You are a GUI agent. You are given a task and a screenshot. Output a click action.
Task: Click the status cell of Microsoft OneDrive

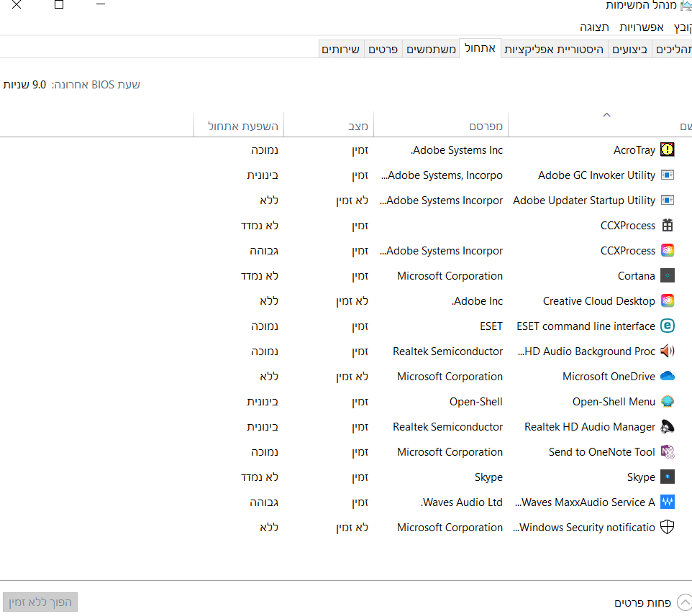pyautogui.click(x=352, y=377)
